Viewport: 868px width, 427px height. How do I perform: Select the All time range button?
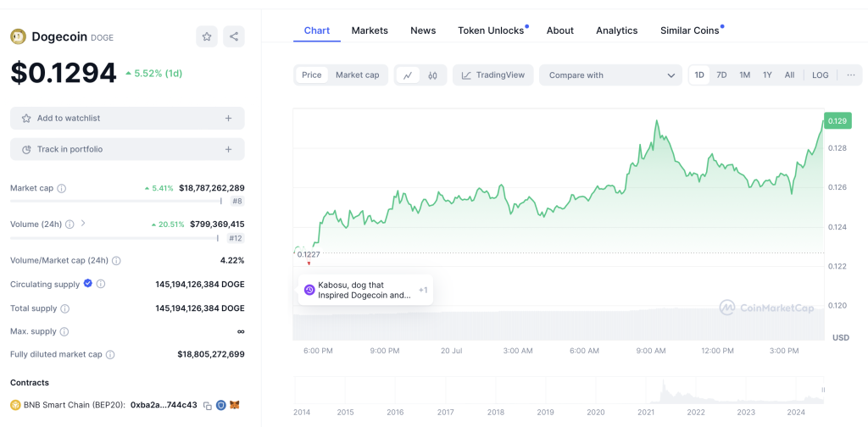pyautogui.click(x=789, y=75)
